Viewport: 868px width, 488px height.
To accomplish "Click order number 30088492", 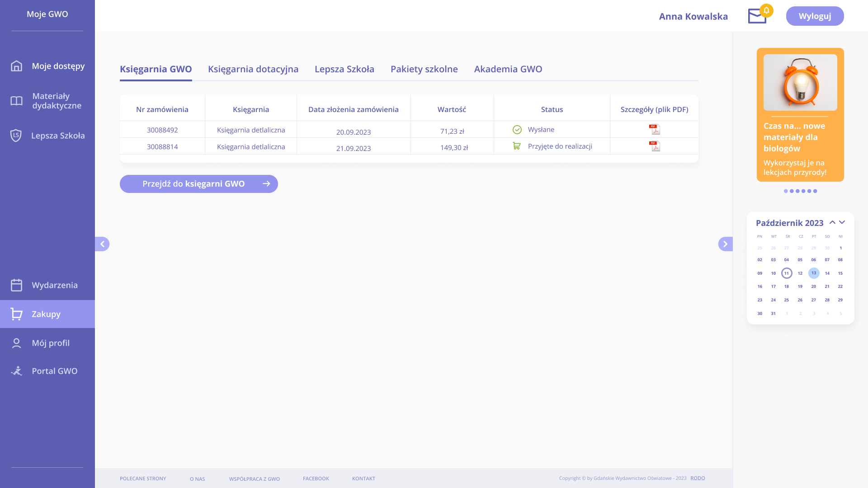I will pos(162,130).
